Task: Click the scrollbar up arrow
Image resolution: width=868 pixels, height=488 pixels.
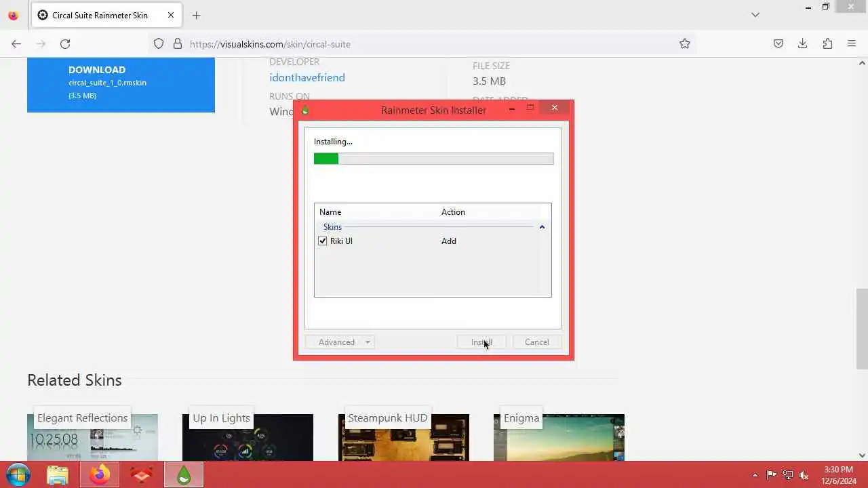Action: pos(862,63)
